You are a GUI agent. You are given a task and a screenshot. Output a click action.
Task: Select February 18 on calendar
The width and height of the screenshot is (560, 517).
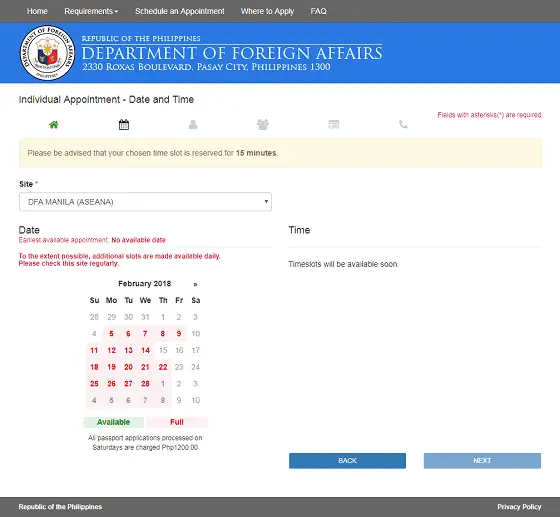pyautogui.click(x=94, y=367)
